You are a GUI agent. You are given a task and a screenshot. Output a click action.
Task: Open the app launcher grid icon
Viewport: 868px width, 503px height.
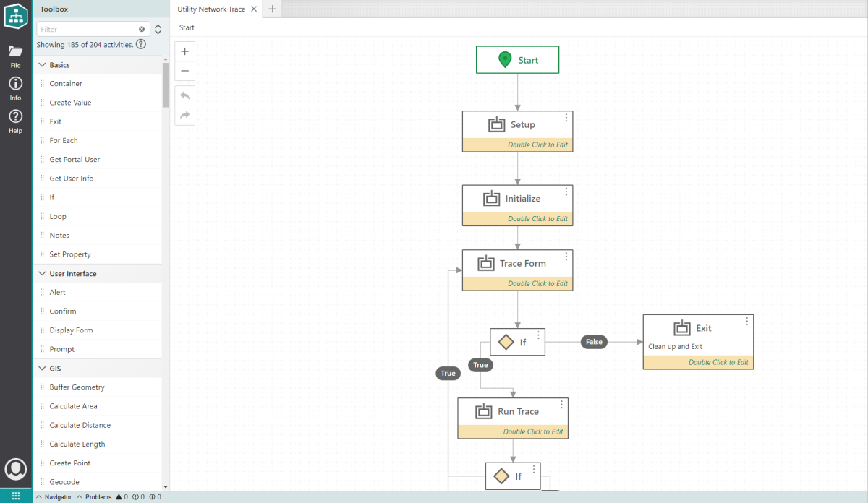[15, 496]
